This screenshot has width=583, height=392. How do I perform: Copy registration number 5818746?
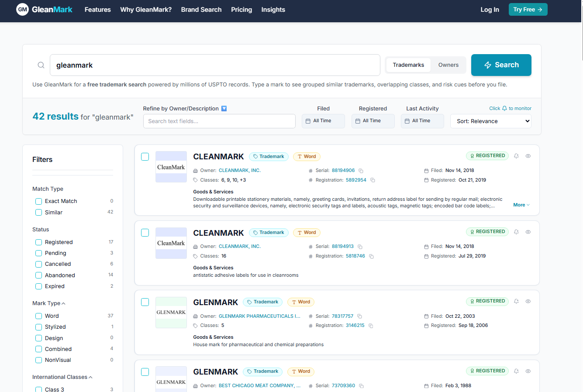coord(371,256)
